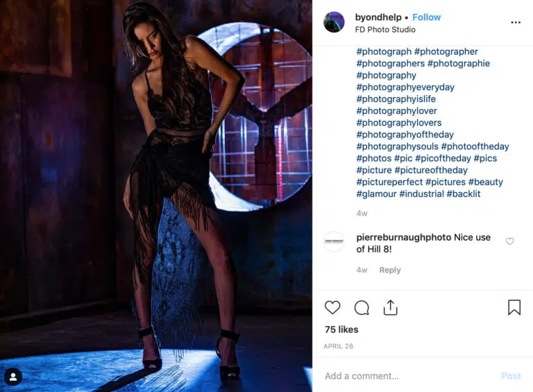This screenshot has width=533, height=392.
Task: View the 75 likes list
Action: coord(341,329)
